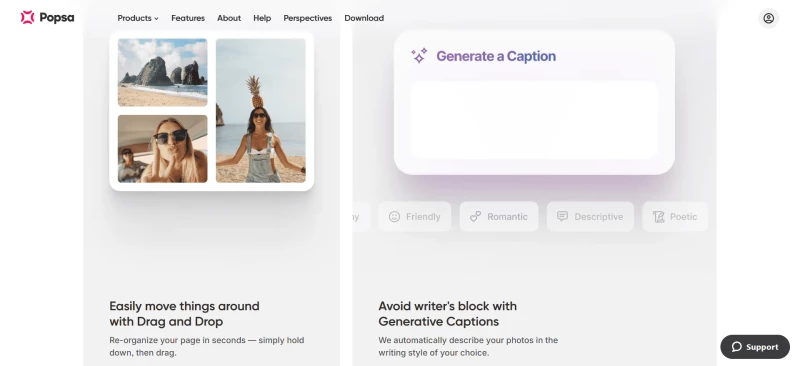Select the Friendly caption style
Screen dimensions: 800x366
(415, 216)
